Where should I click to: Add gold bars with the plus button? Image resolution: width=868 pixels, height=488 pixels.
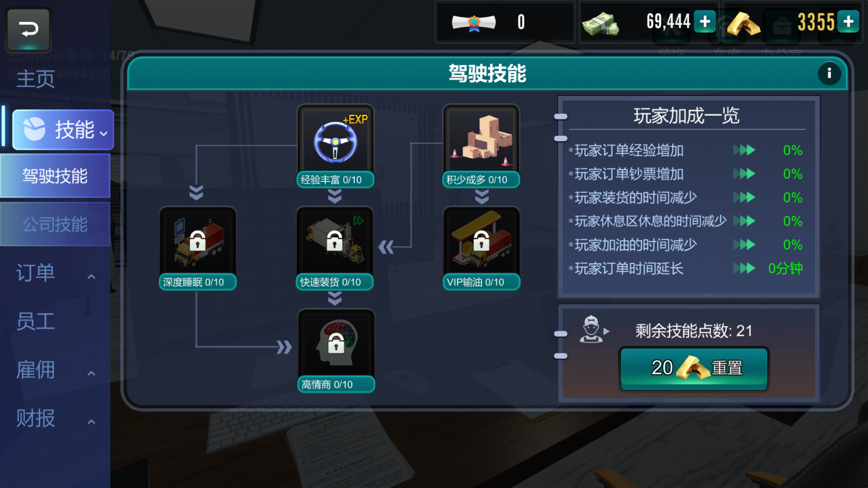(x=849, y=22)
